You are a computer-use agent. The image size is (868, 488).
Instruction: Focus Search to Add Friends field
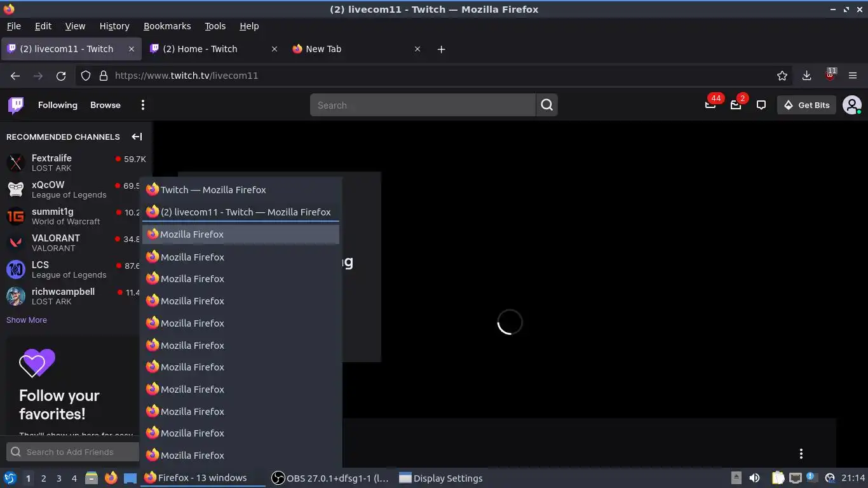pyautogui.click(x=73, y=452)
